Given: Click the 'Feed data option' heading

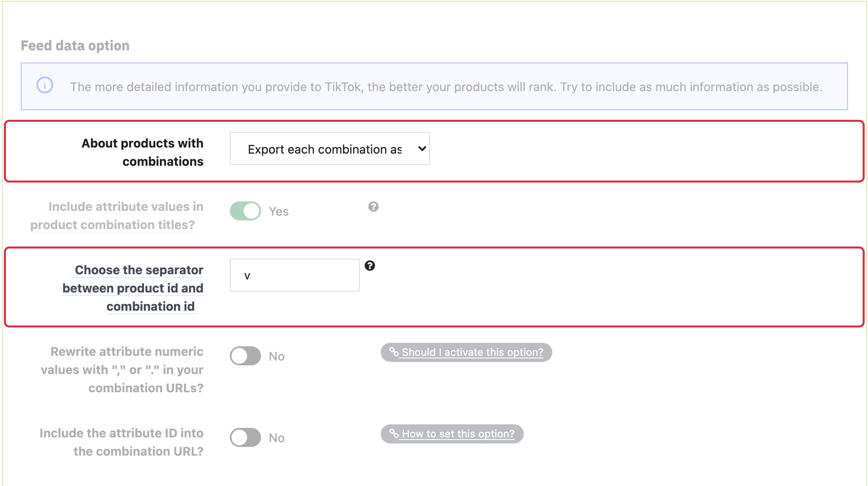Looking at the screenshot, I should 75,46.
